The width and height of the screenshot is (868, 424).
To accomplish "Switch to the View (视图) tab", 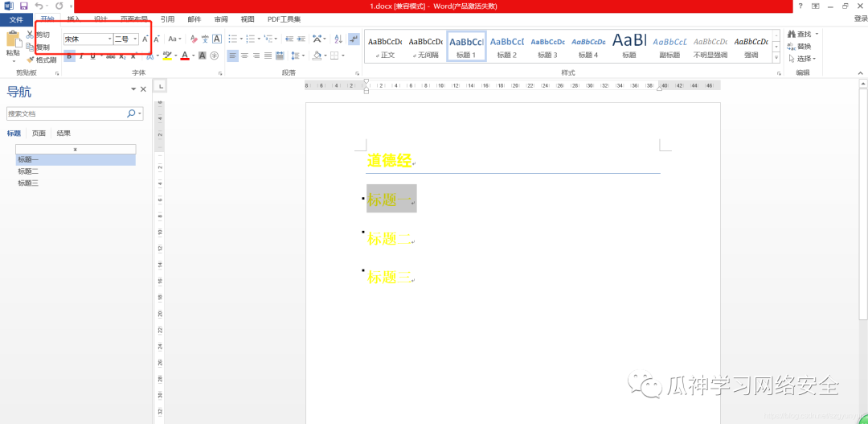I will tap(248, 19).
